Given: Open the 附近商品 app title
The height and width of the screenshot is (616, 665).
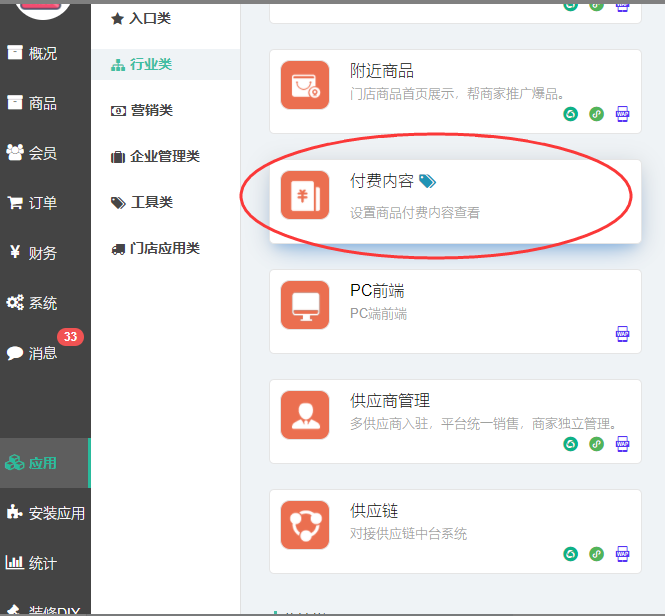Looking at the screenshot, I should click(x=382, y=71).
